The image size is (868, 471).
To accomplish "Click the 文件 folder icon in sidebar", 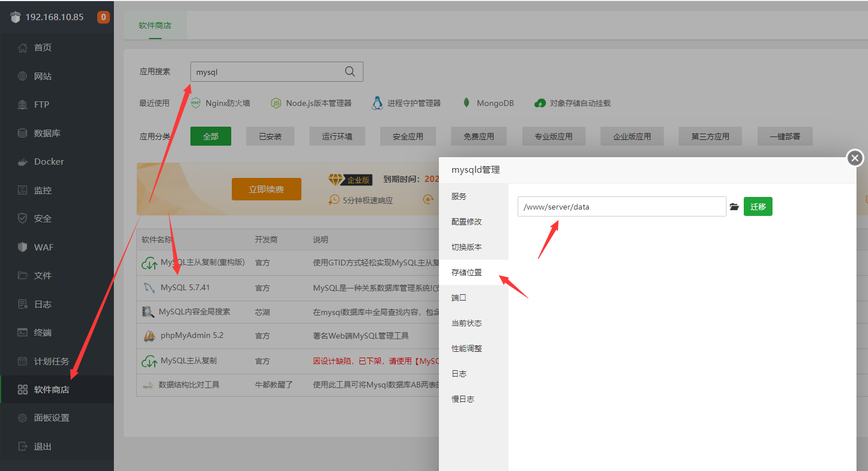I will pos(22,275).
